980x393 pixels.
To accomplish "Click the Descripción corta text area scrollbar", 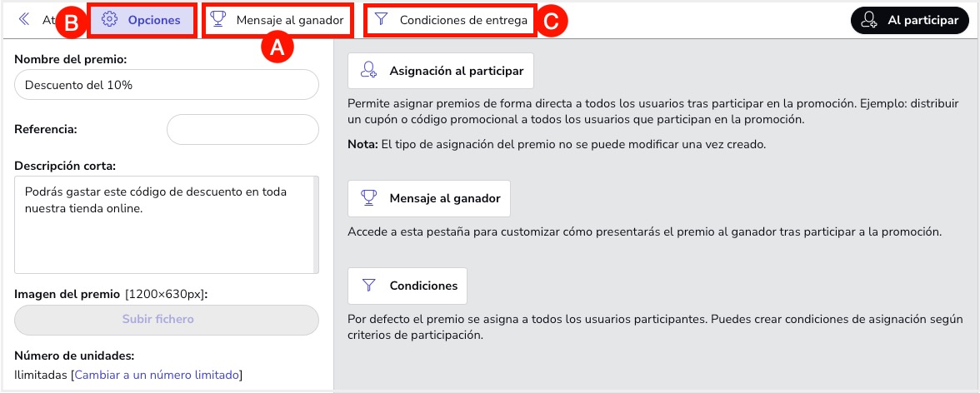I will tap(315, 223).
